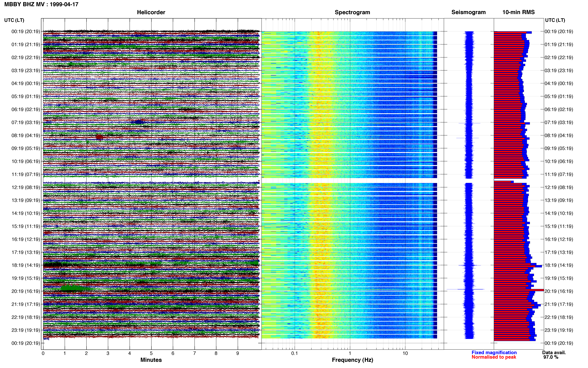Screen dimensions: 588x368
Task: Click the 'Fixed magnification' legend entry
Action: tap(494, 352)
